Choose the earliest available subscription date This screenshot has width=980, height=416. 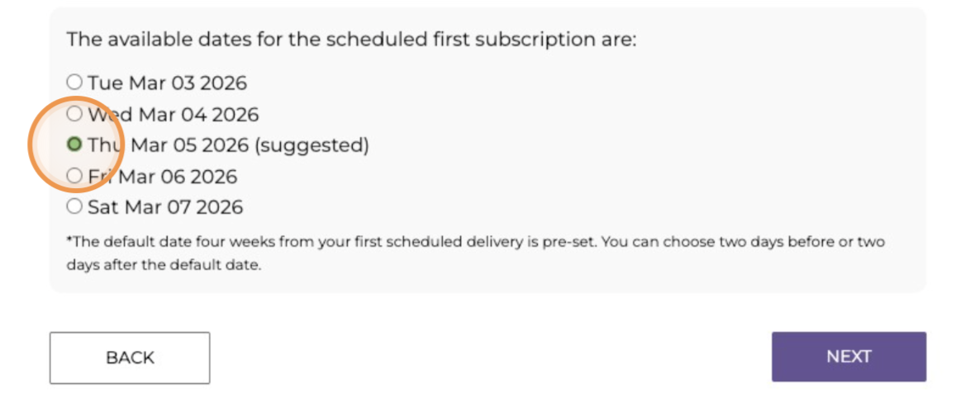[74, 82]
